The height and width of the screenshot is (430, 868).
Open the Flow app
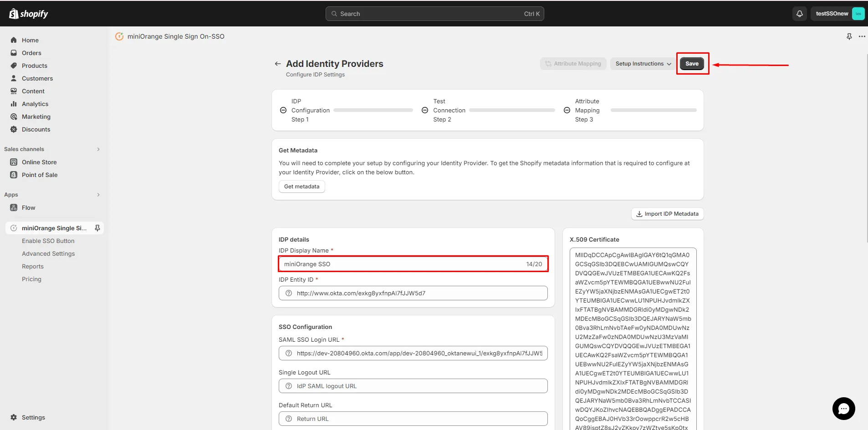pos(28,207)
